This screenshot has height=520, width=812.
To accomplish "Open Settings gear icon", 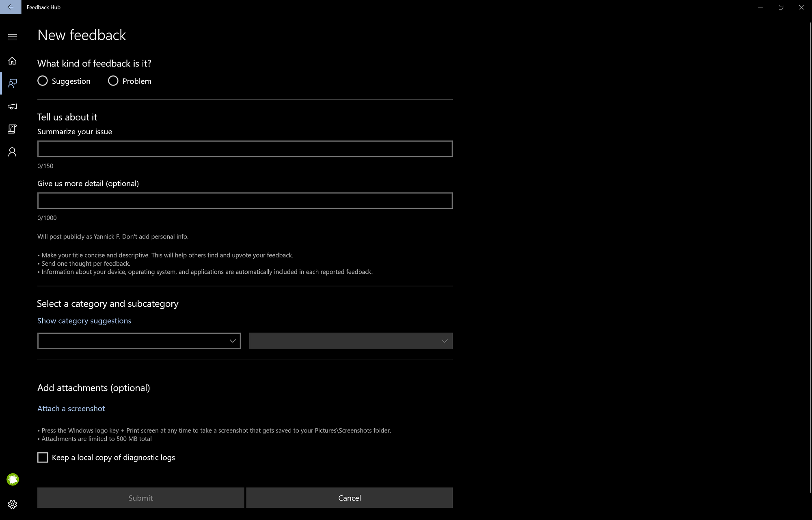I will tap(12, 504).
